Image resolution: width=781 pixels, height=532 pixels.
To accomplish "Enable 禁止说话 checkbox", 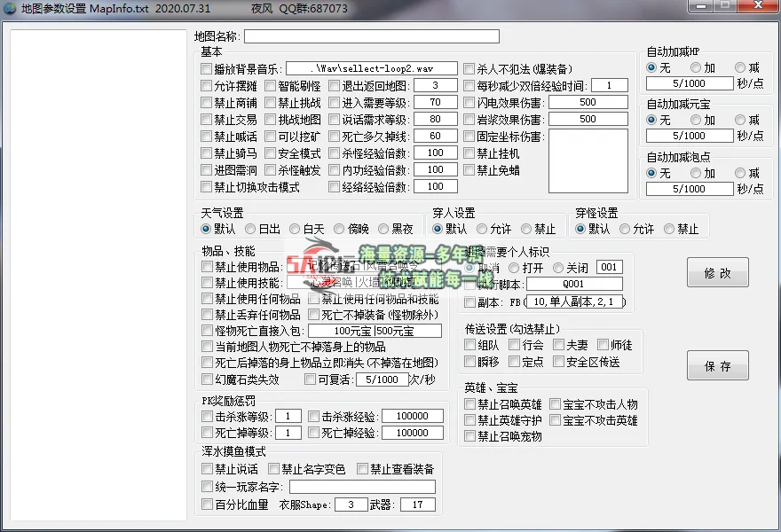I will coord(207,468).
